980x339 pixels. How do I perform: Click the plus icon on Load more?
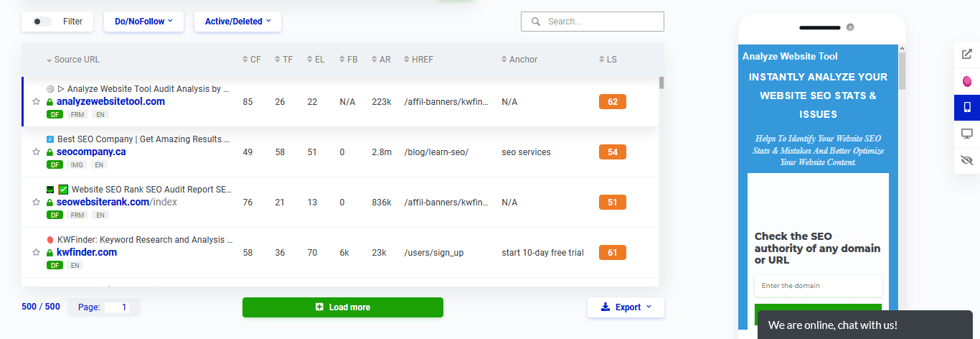(x=319, y=307)
